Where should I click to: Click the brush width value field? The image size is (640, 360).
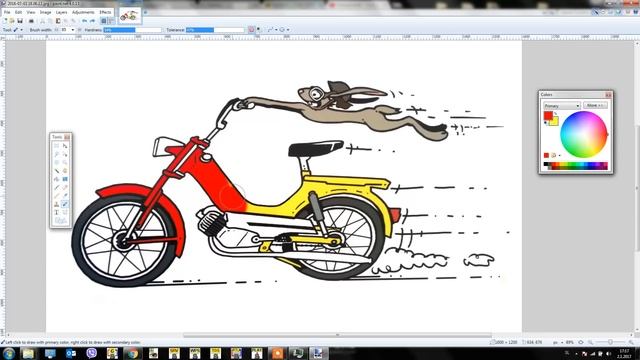[x=64, y=30]
